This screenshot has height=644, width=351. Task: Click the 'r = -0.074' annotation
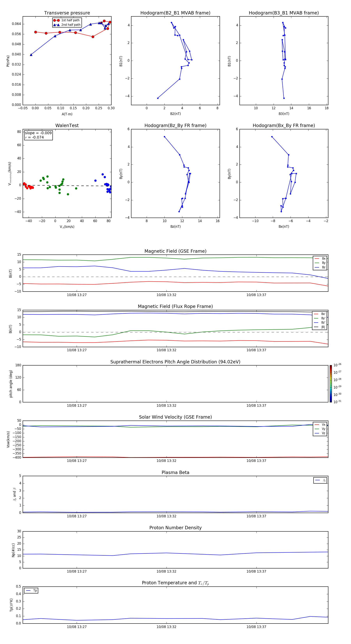click(35, 137)
